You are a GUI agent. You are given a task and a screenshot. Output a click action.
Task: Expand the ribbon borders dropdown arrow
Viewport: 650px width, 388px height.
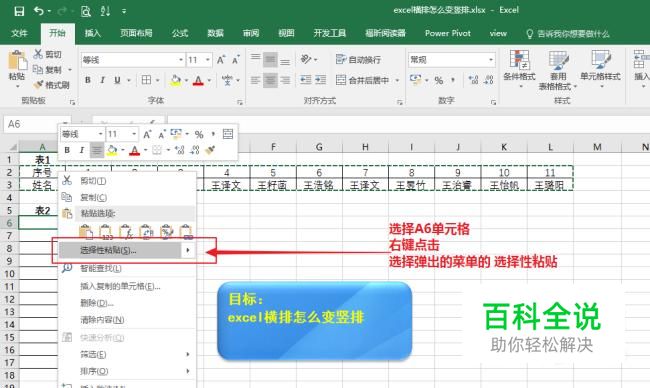158,80
